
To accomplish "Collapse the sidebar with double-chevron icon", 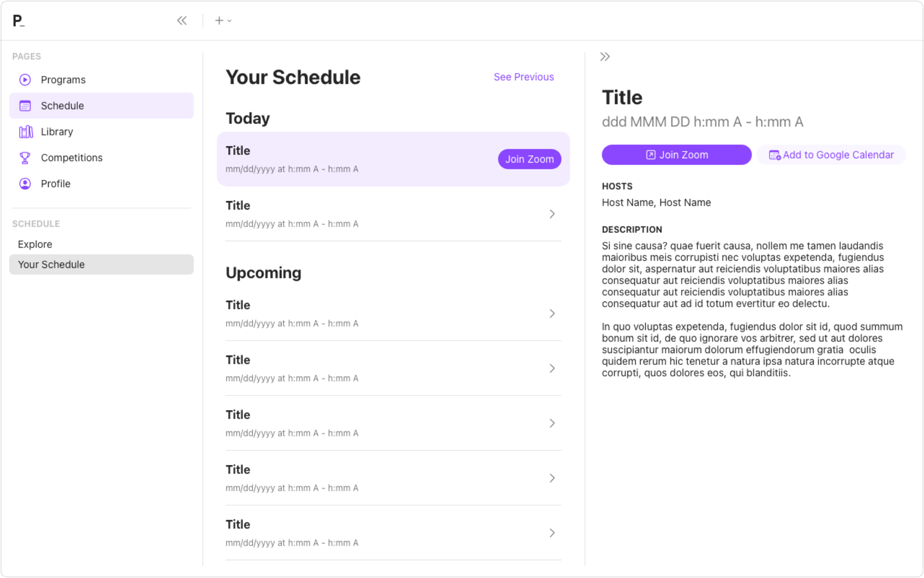I will [x=182, y=21].
